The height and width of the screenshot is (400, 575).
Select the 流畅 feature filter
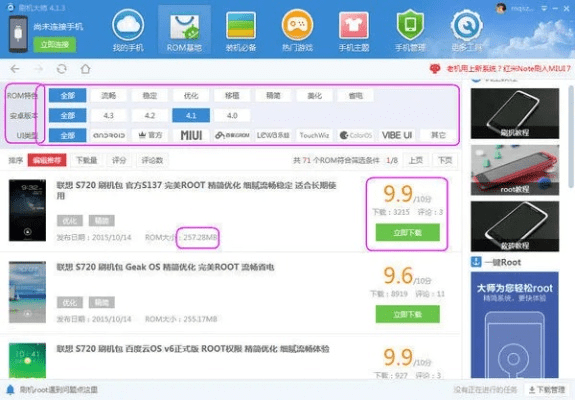pos(109,96)
